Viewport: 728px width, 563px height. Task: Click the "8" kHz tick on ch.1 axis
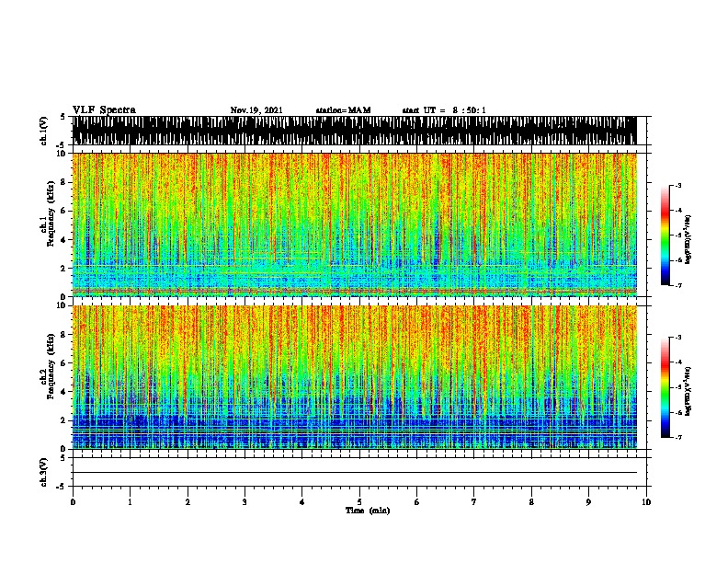[64, 182]
